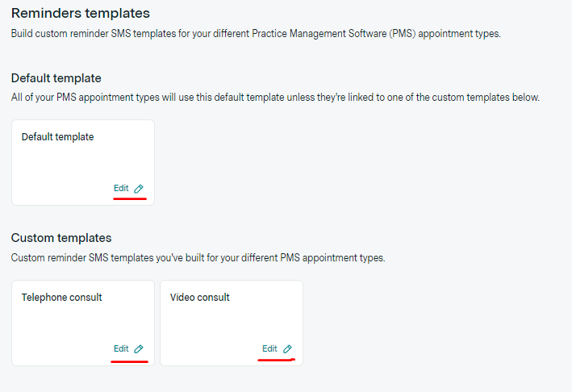572x392 pixels.
Task: Click the pencil icon on Video consult card
Action: (x=287, y=349)
